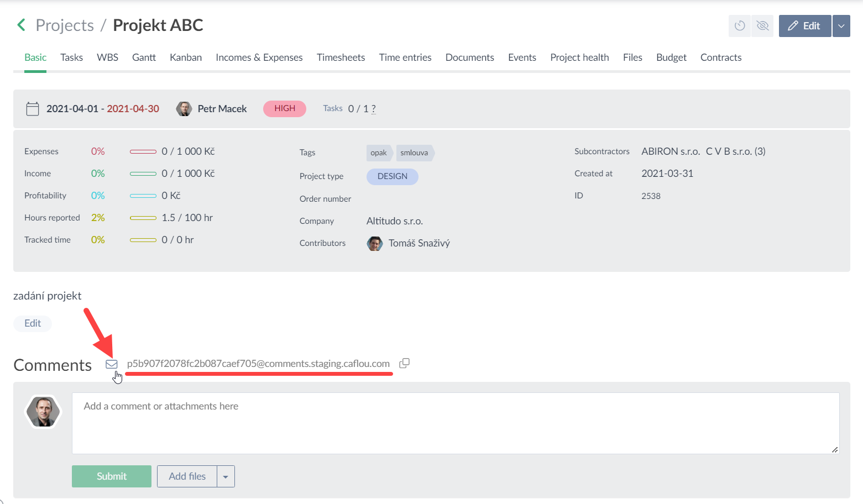Click Petr Macek's avatar
863x504 pixels.
pyautogui.click(x=184, y=109)
